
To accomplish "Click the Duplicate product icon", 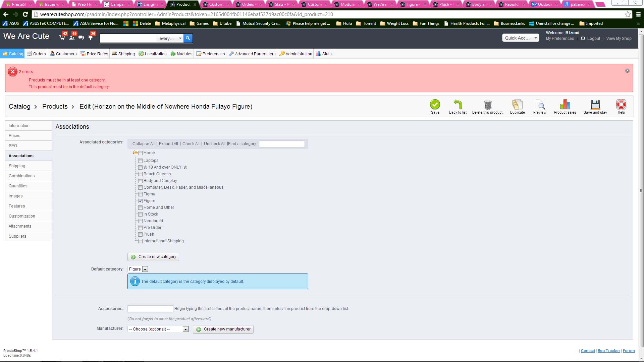I will pos(517,105).
